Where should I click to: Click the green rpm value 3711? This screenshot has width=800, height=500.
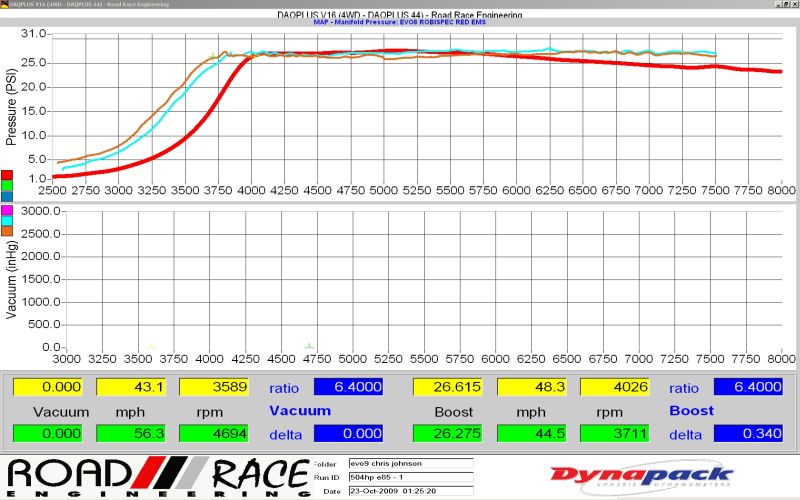(x=615, y=434)
